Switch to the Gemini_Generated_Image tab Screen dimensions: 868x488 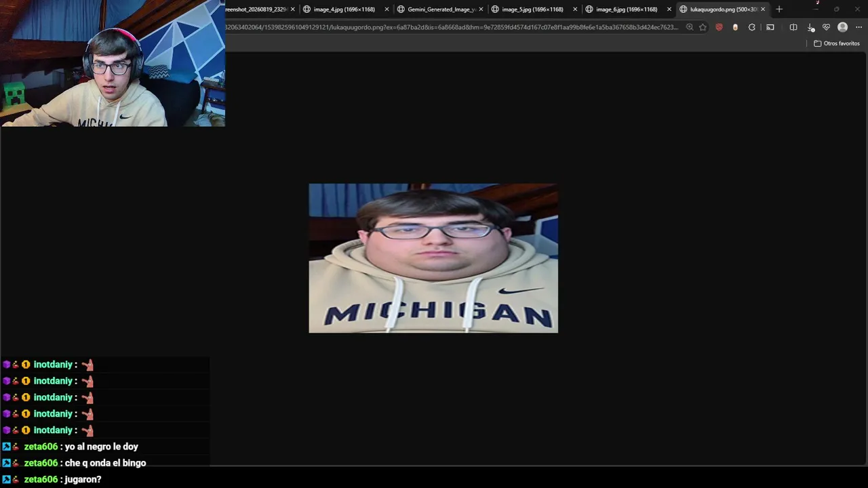click(441, 9)
